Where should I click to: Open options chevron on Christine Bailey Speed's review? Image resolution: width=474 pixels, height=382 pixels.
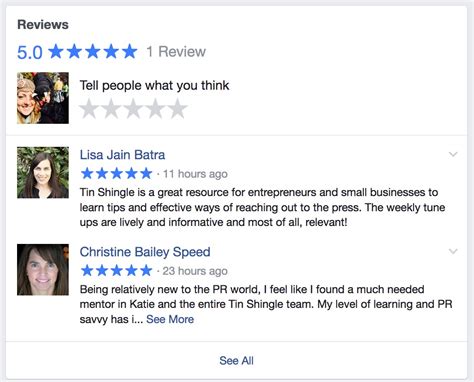coord(453,251)
